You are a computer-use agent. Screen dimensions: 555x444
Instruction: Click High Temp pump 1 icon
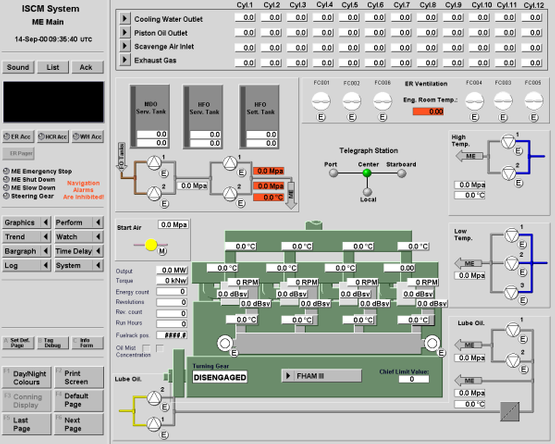click(x=508, y=141)
